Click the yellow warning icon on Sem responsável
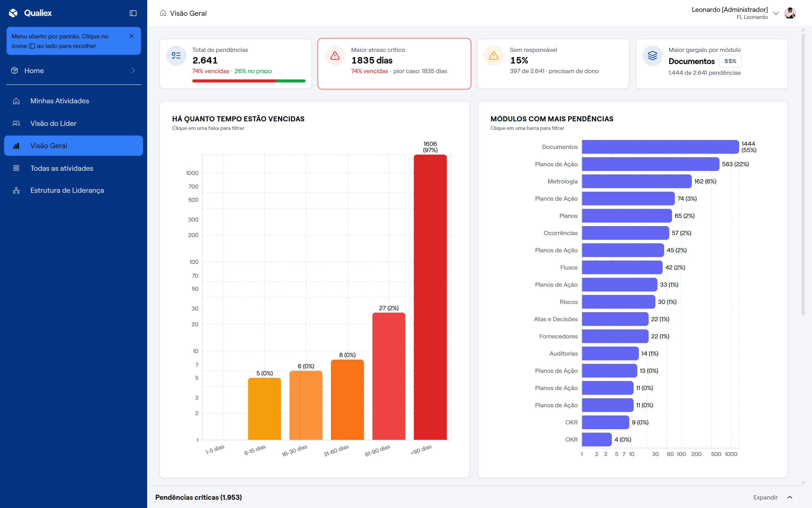Image resolution: width=812 pixels, height=508 pixels. (x=494, y=55)
